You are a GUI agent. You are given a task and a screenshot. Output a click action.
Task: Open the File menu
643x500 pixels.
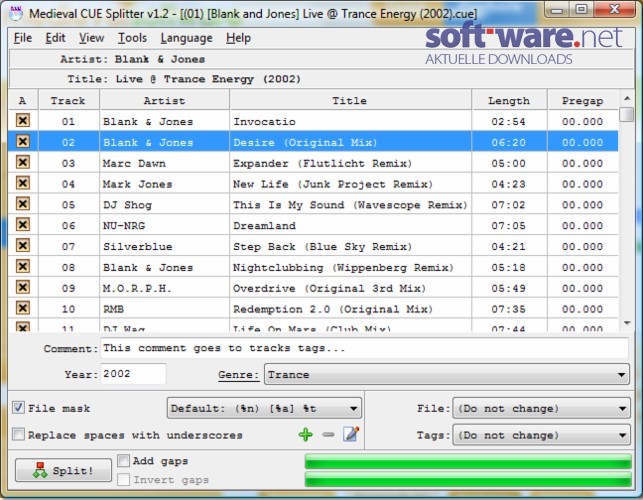click(23, 38)
